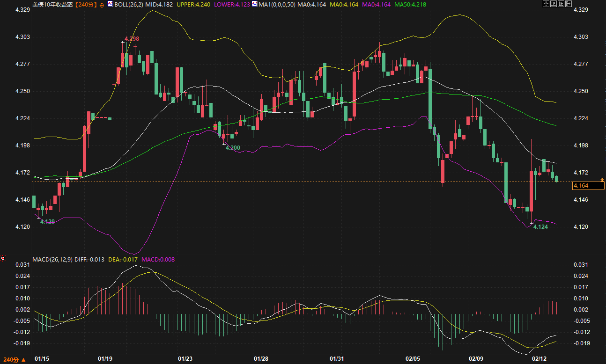The image size is (606, 364).
Task: Click the small orange arrow above the 4.164 price tag
Action: [x=602, y=180]
